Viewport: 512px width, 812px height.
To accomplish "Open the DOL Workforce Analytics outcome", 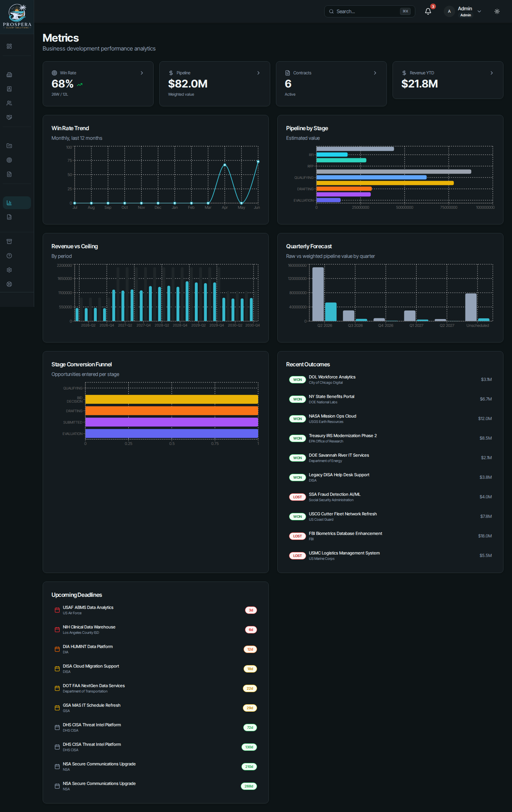I will [390, 380].
